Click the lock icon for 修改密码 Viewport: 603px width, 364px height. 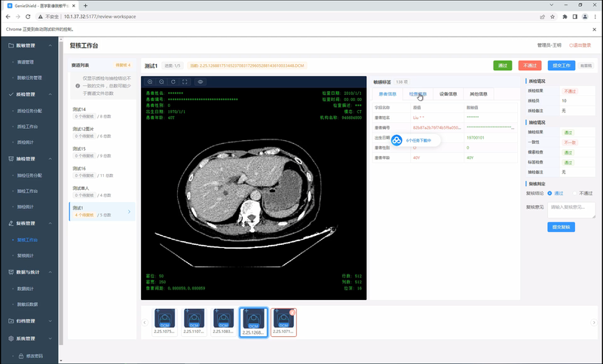tap(21, 356)
